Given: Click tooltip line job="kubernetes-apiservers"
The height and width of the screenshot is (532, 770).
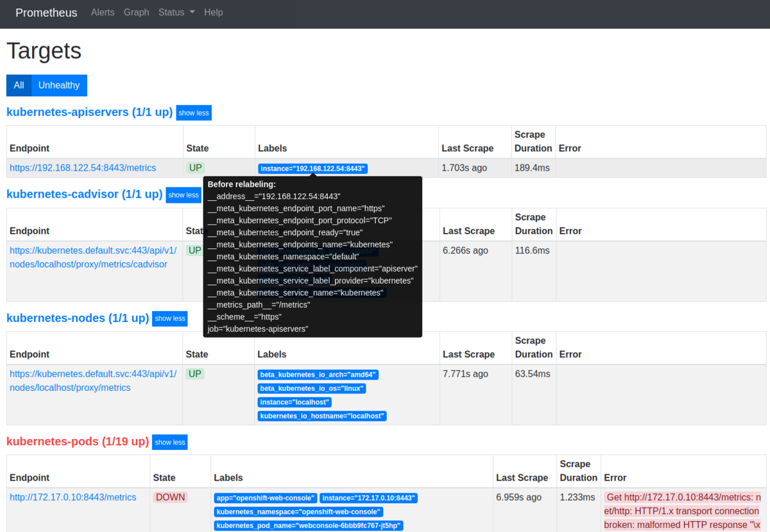Looking at the screenshot, I should click(x=258, y=329).
